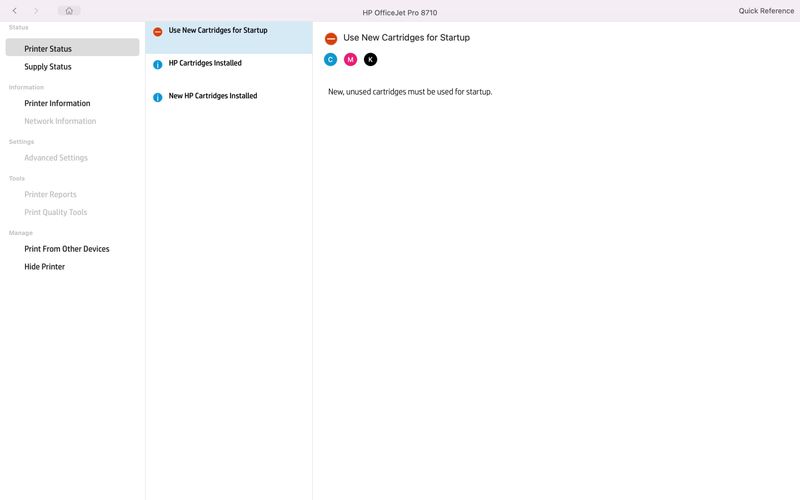800x500 pixels.
Task: Open Supply Status in sidebar
Action: pos(48,67)
